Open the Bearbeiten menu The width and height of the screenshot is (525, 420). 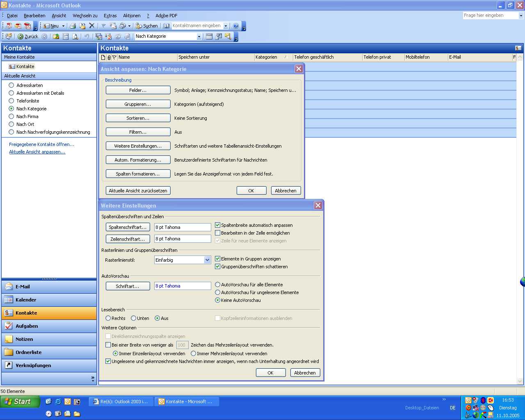[34, 16]
